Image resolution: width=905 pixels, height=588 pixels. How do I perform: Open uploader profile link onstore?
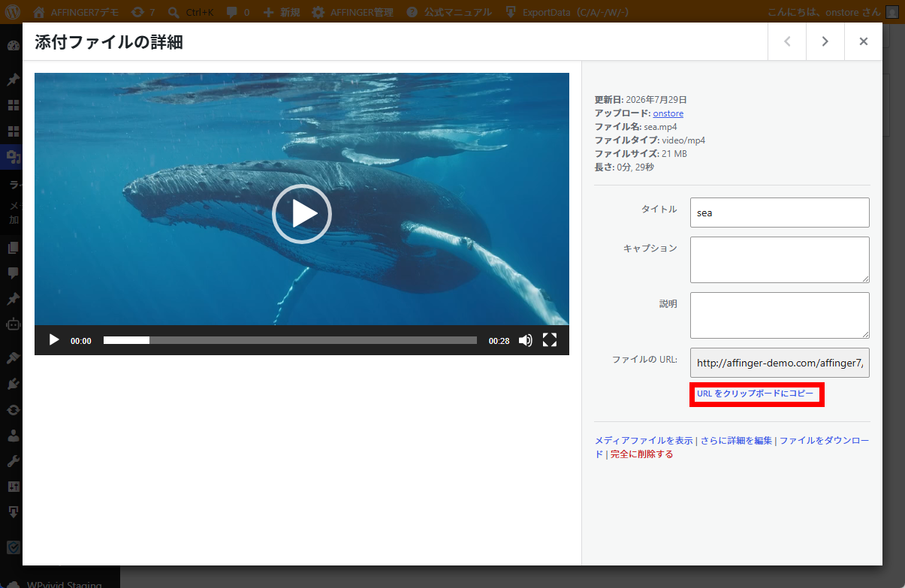668,113
